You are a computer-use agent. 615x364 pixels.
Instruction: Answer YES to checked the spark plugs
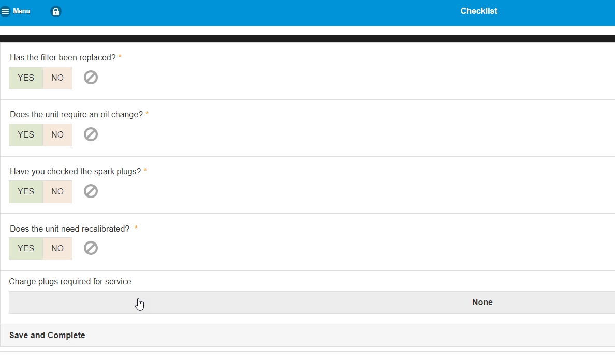coord(26,192)
